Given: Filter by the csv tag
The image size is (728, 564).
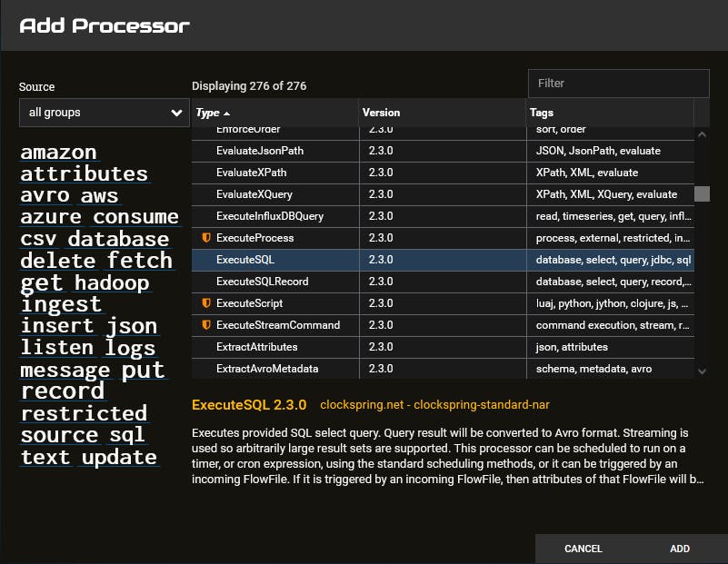Looking at the screenshot, I should point(38,240).
